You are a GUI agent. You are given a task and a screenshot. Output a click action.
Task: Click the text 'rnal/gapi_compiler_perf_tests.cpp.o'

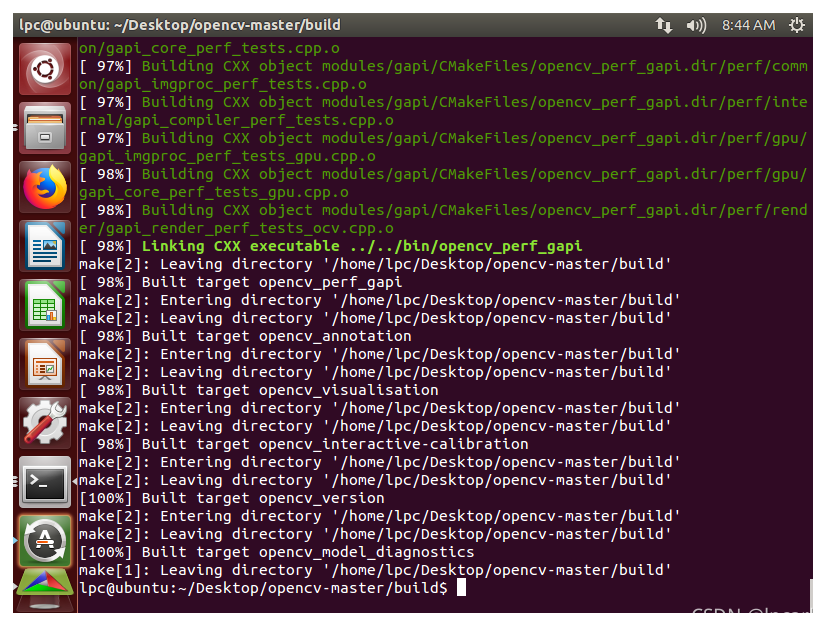[x=236, y=120]
